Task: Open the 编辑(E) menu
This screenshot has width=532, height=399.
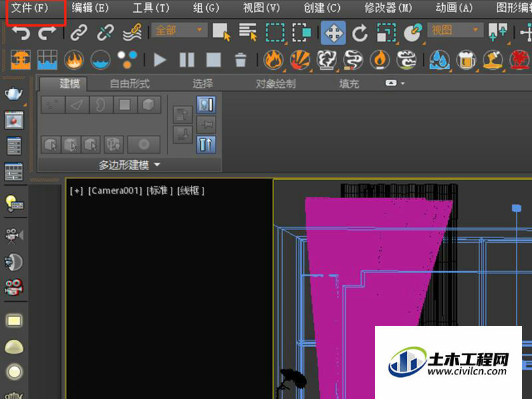Action: pos(90,8)
